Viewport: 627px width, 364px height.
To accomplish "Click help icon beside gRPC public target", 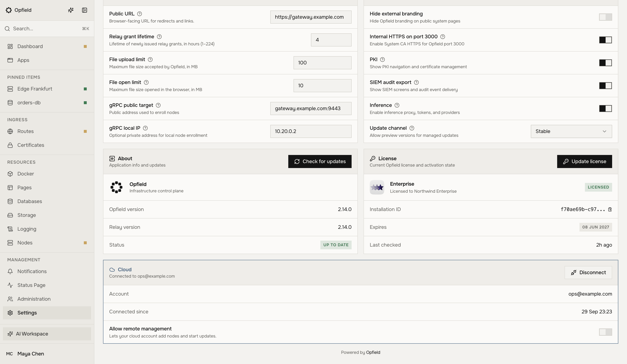I will 158,105.
